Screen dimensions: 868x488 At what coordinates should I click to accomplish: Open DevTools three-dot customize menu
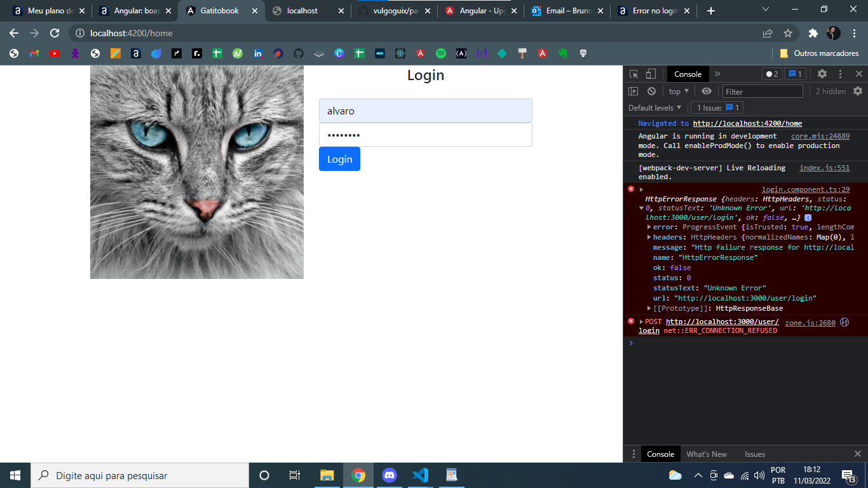click(840, 74)
